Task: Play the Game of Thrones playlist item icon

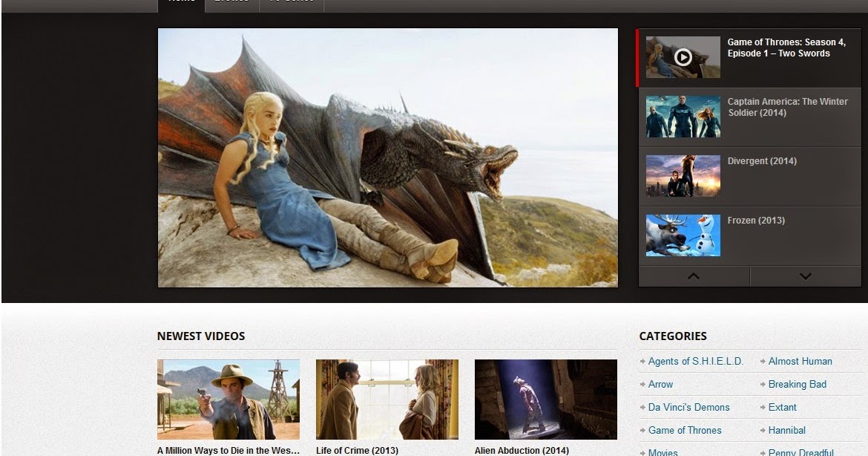Action: 683,57
